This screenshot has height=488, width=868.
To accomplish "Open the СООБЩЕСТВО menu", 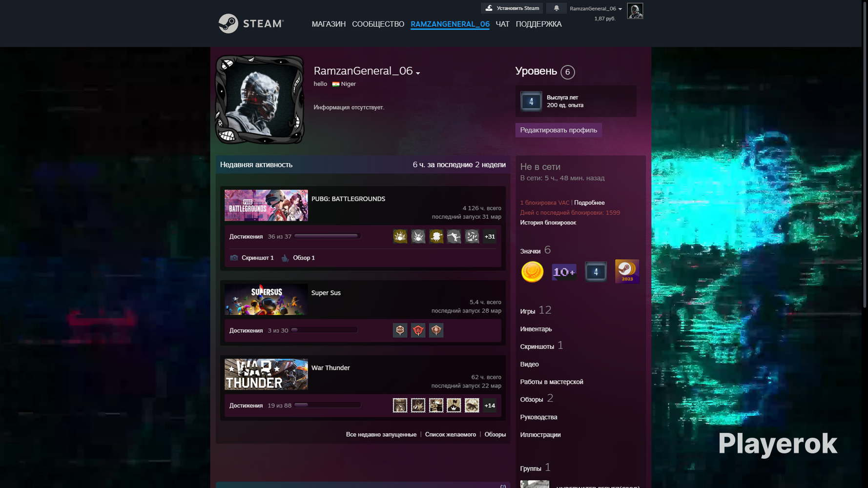I will [x=378, y=24].
